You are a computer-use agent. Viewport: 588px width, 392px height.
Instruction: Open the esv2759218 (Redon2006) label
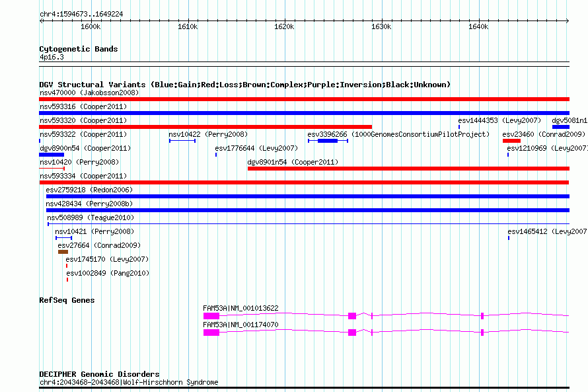89,190
